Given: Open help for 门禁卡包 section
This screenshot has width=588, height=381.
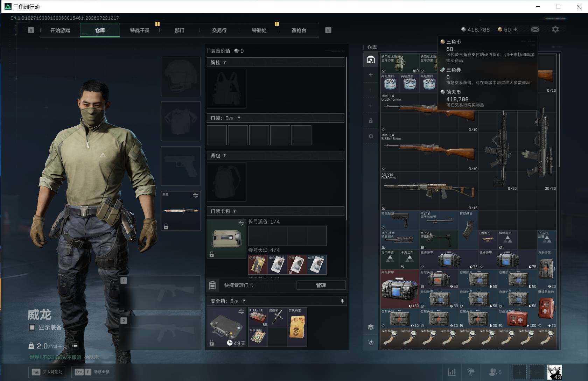Looking at the screenshot, I should point(234,211).
